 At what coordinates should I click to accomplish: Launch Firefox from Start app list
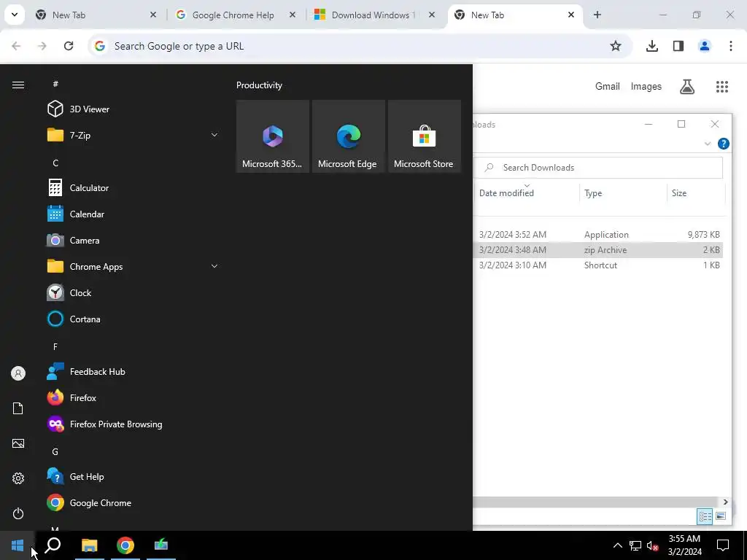point(133,397)
